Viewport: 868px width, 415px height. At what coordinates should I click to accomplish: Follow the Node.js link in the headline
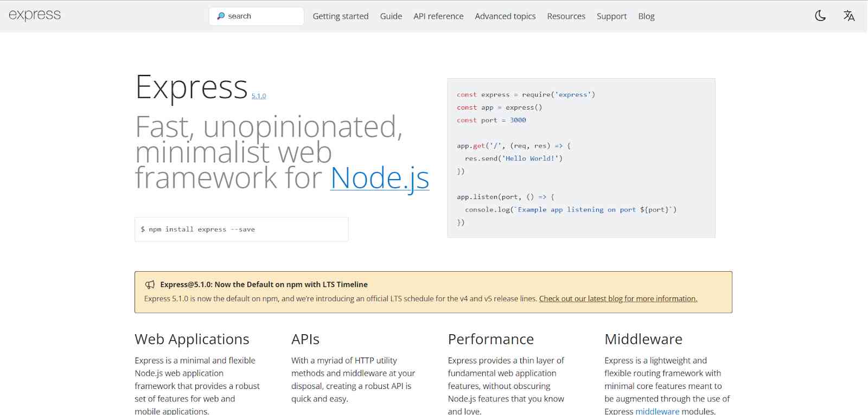[380, 178]
